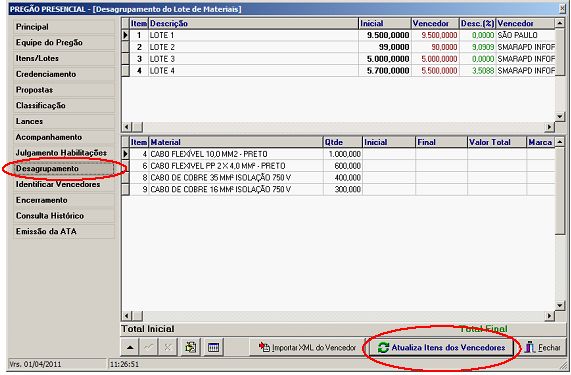The image size is (571, 375).
Task: Click Qtde column header
Action: (x=343, y=142)
